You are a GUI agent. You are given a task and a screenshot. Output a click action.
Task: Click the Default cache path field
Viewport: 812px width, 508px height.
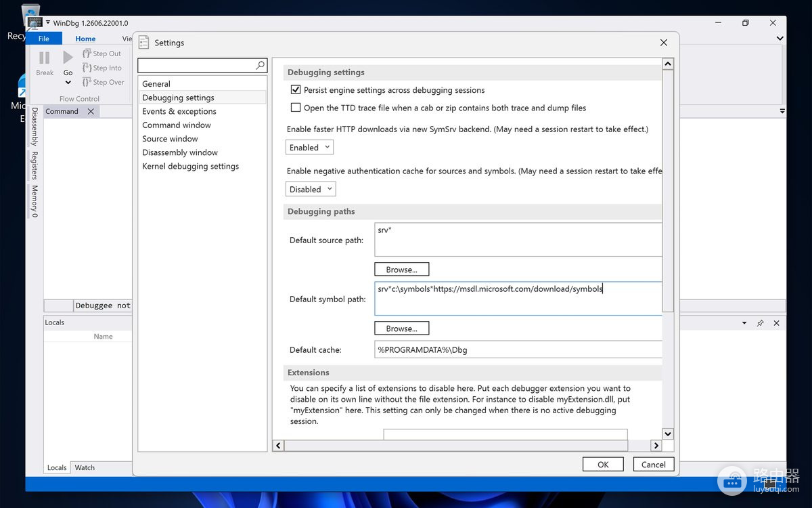(x=518, y=350)
